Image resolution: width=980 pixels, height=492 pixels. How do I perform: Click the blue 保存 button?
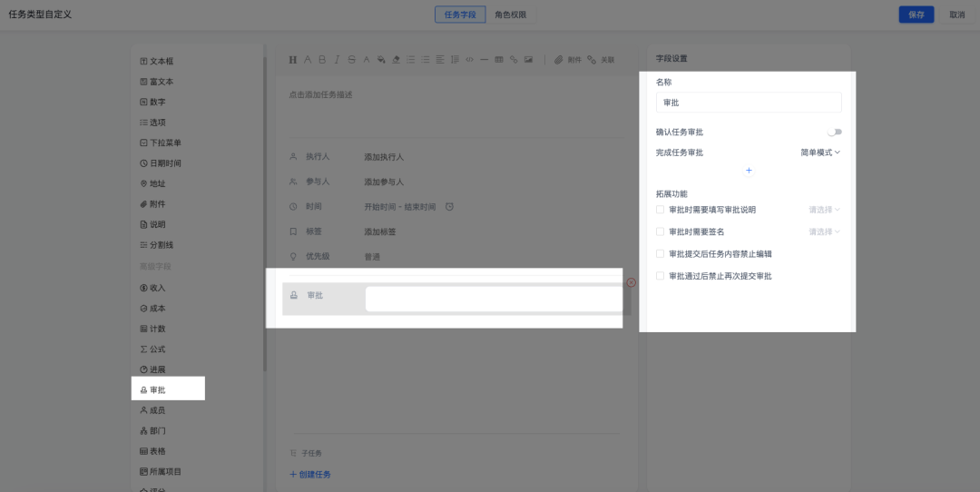coord(916,15)
